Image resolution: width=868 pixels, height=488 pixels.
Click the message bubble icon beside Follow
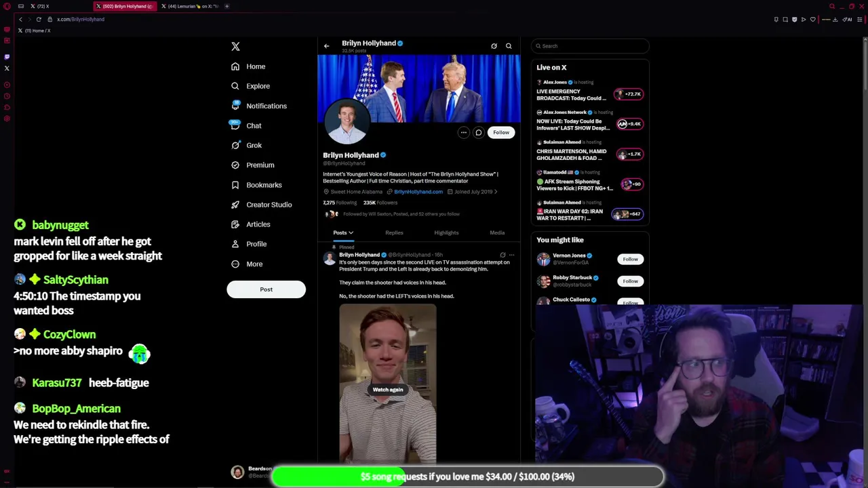[478, 133]
